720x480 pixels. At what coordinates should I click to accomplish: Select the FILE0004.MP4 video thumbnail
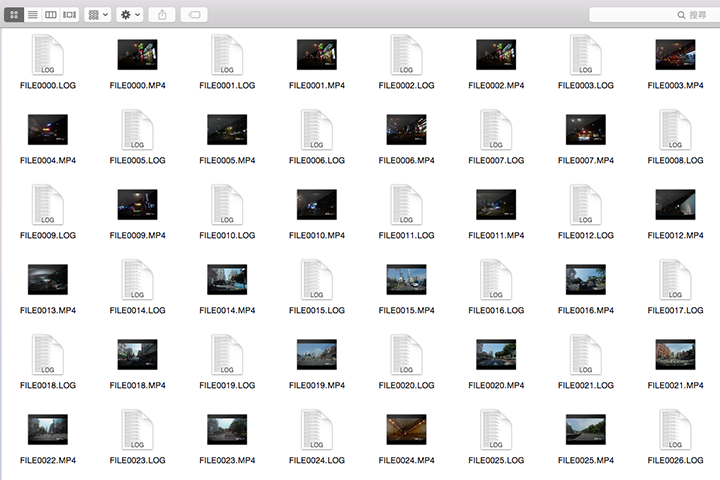(48, 130)
